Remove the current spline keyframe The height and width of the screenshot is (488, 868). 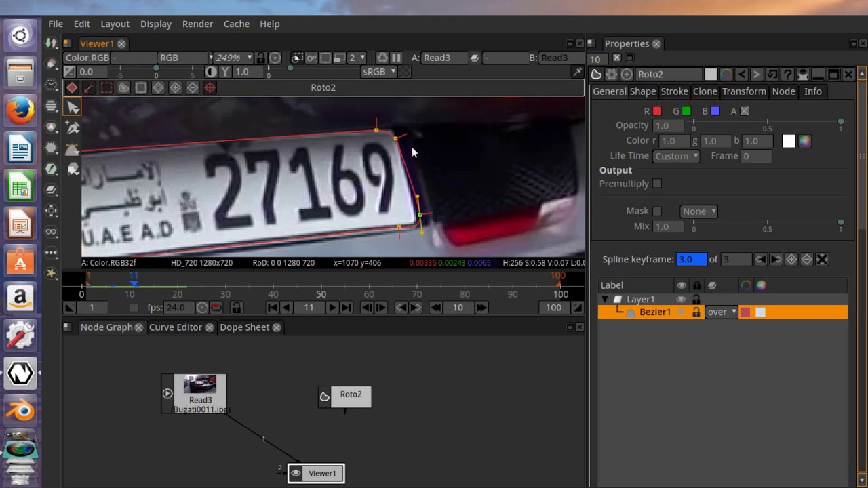coord(806,259)
